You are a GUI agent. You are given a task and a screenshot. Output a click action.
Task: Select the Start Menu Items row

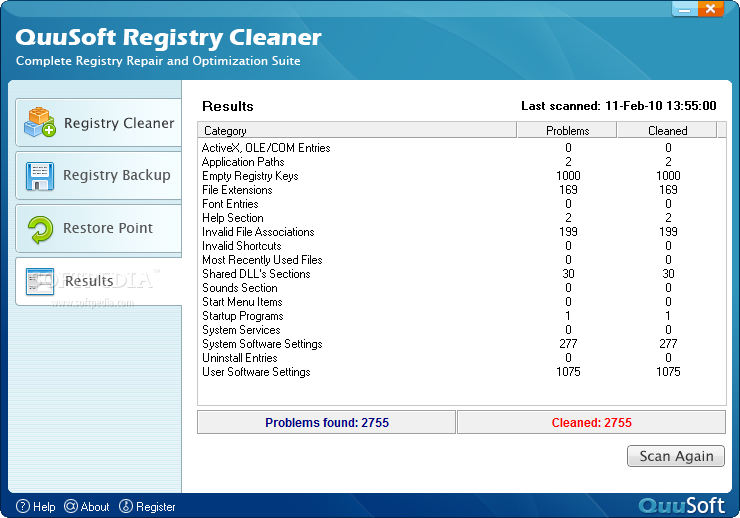tap(462, 302)
